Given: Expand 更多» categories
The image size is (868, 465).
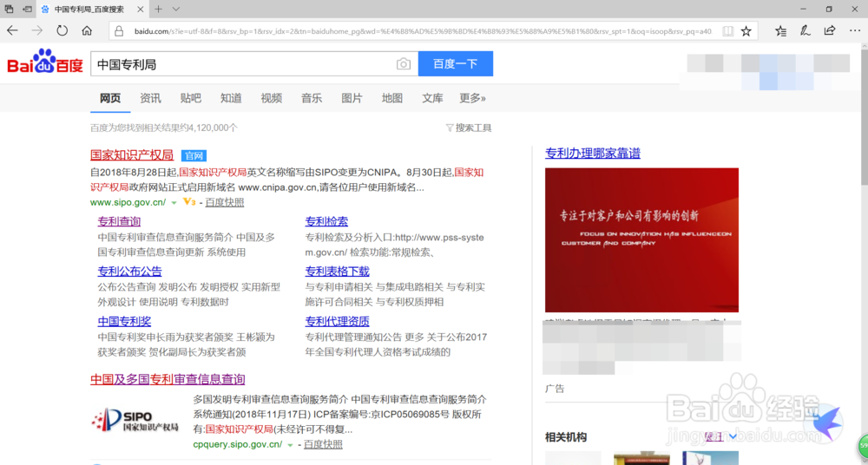Looking at the screenshot, I should coord(473,98).
